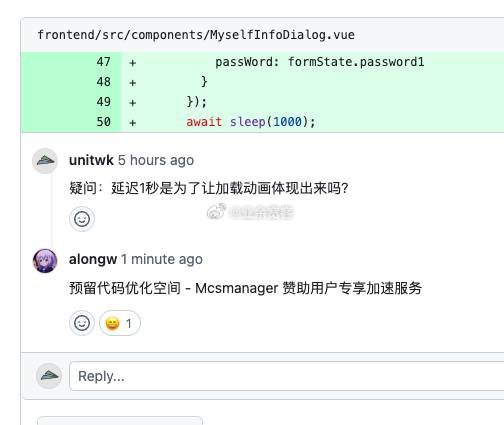Click the plus marker on line 50
The image size is (504, 425).
point(133,123)
